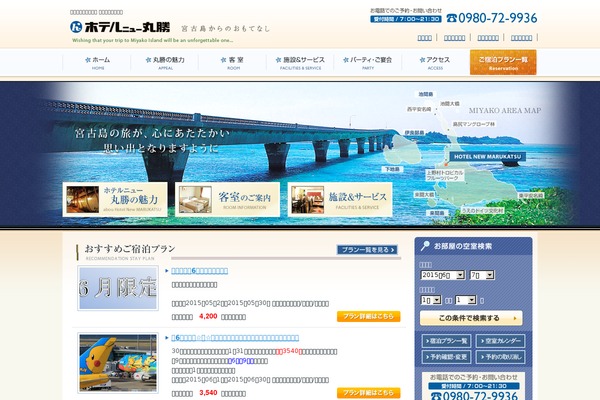Click the star icon beside ホーム

tap(88, 60)
